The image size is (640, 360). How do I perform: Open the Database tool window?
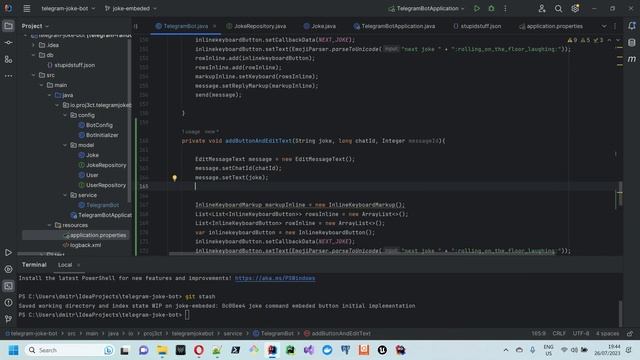pos(632,42)
